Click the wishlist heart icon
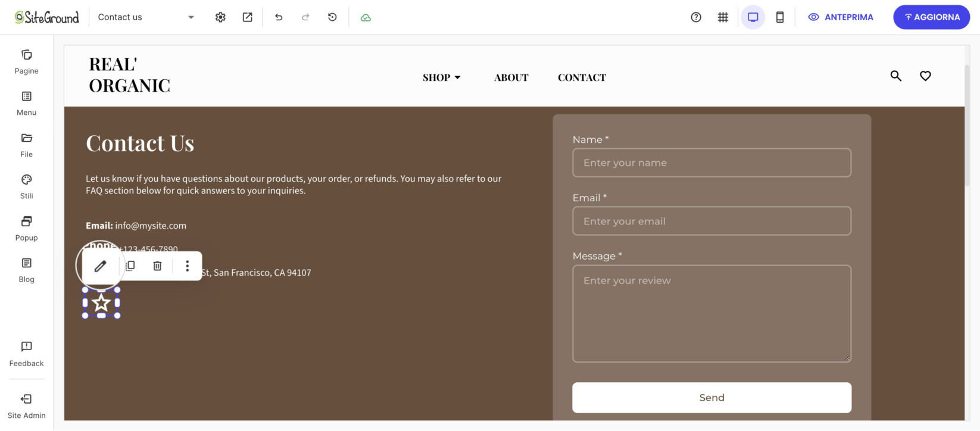The width and height of the screenshot is (980, 431). (x=925, y=76)
